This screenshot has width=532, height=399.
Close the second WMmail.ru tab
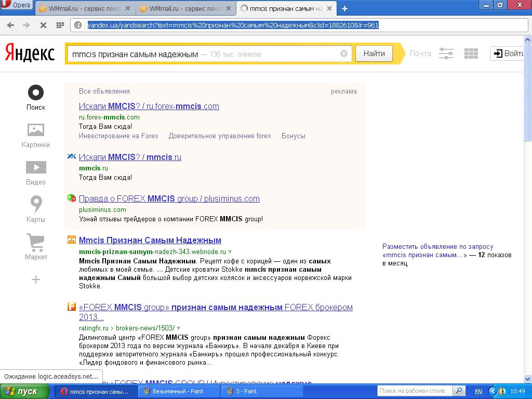[x=229, y=8]
